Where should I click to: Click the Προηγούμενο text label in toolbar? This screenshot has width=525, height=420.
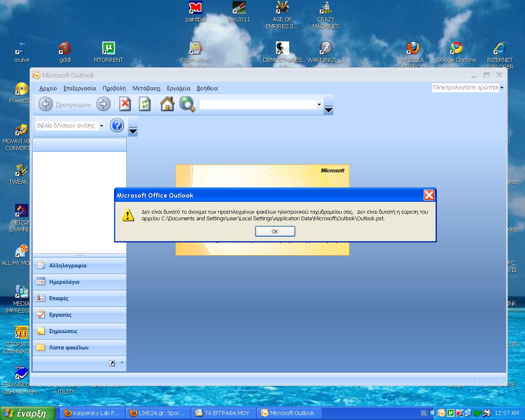[73, 105]
